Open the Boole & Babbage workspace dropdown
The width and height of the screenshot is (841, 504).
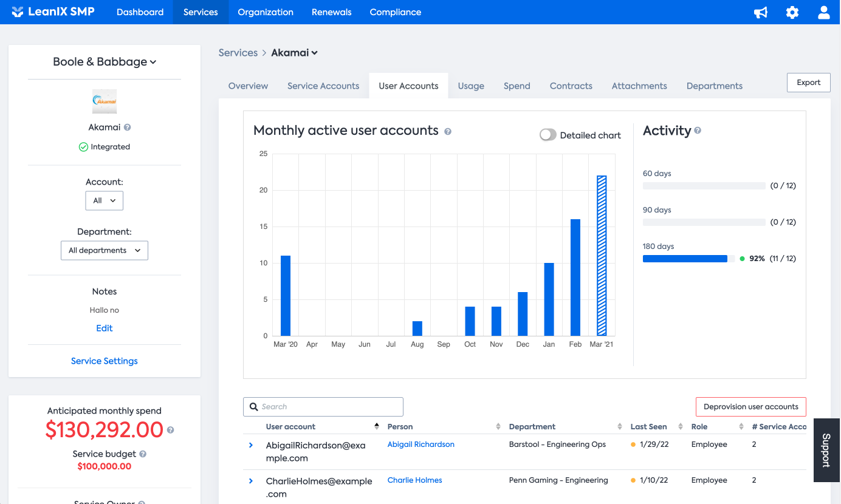pyautogui.click(x=105, y=61)
